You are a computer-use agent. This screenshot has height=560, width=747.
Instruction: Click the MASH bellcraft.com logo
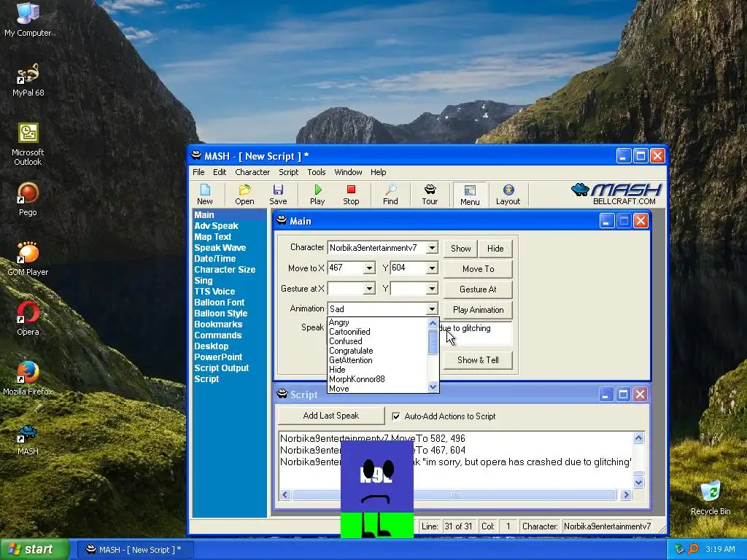(616, 194)
